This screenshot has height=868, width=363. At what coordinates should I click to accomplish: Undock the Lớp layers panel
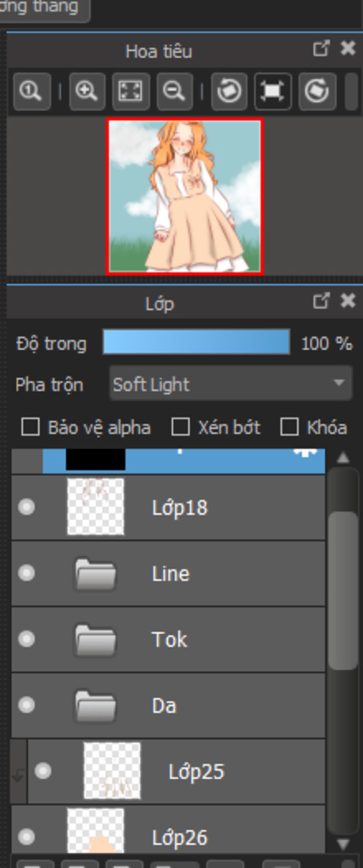[321, 301]
